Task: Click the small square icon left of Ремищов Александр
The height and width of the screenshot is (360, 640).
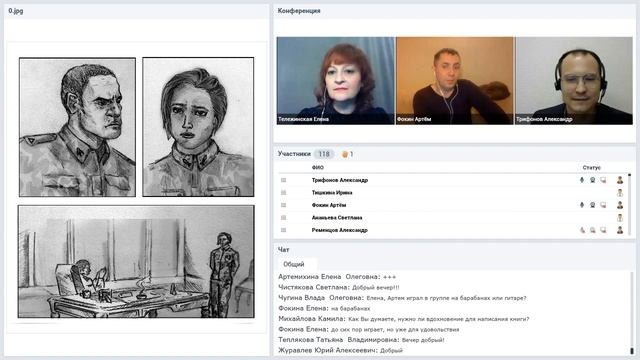Action: (283, 230)
